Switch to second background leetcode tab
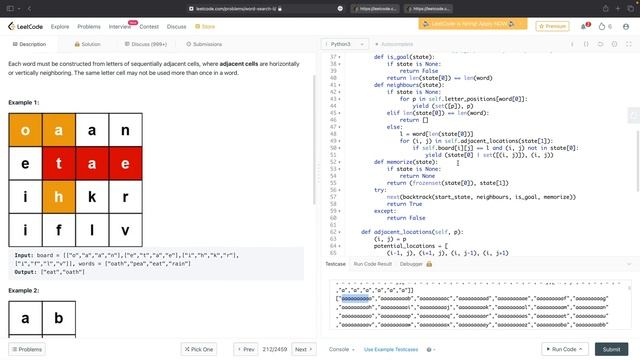This screenshot has height=360, width=640. [428, 9]
